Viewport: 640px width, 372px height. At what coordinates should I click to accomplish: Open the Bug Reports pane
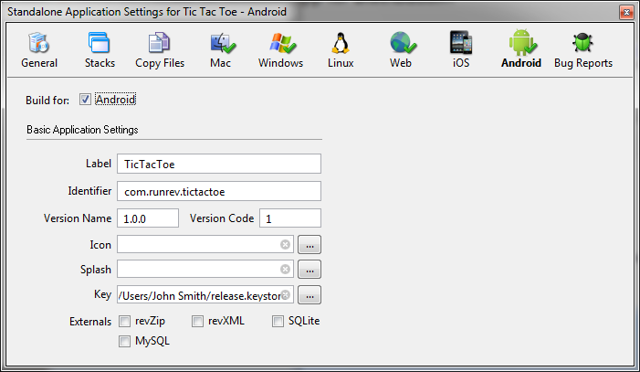click(x=583, y=51)
